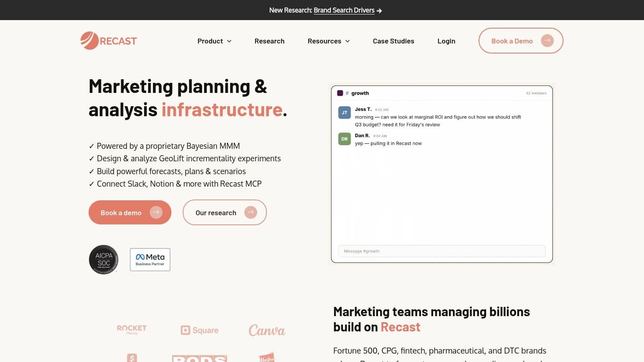This screenshot has width=644, height=362.
Task: Go to the Login page
Action: coord(446,41)
